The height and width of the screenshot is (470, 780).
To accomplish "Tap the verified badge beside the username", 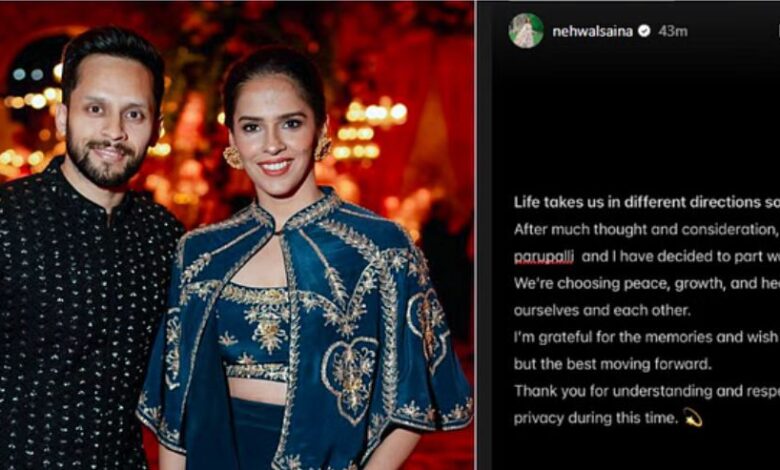I will (644, 31).
